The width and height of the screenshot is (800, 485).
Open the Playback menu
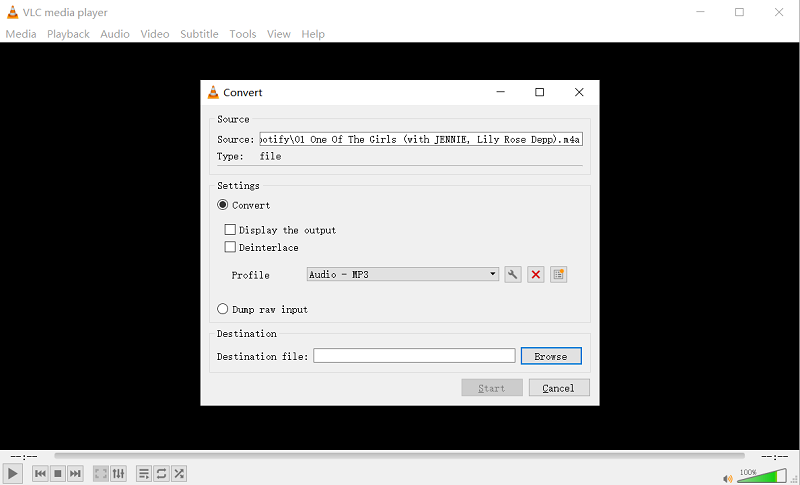pos(68,34)
